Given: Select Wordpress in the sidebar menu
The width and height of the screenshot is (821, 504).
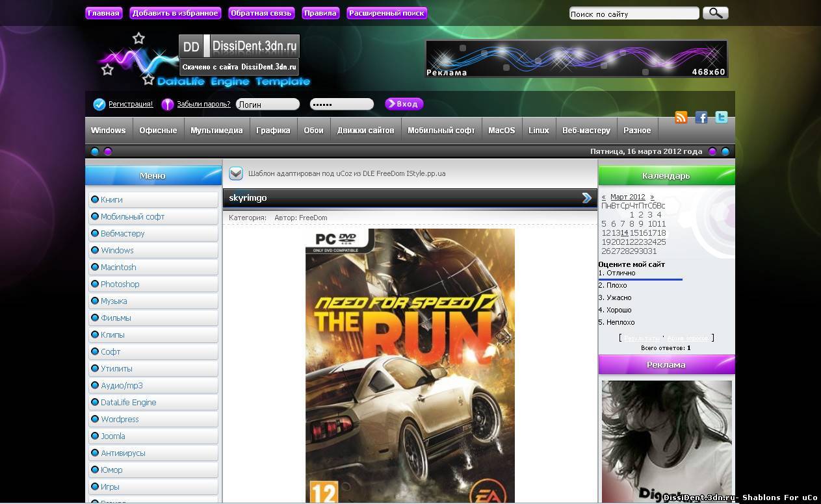Looking at the screenshot, I should click(x=153, y=419).
